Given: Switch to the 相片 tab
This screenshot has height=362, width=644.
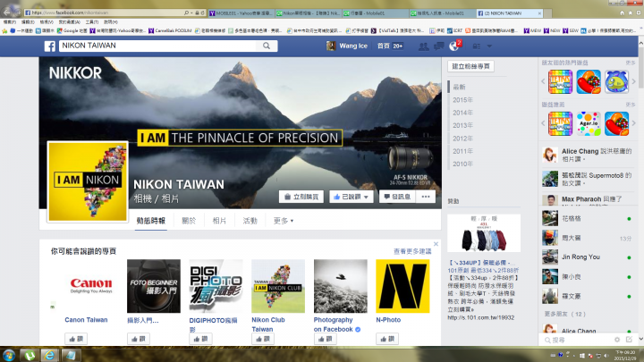Looking at the screenshot, I should [219, 221].
